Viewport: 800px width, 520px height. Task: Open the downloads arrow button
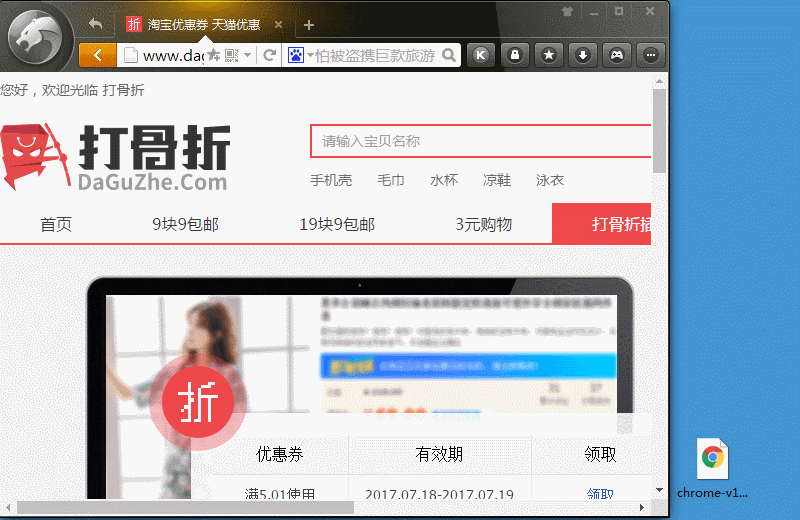point(583,55)
